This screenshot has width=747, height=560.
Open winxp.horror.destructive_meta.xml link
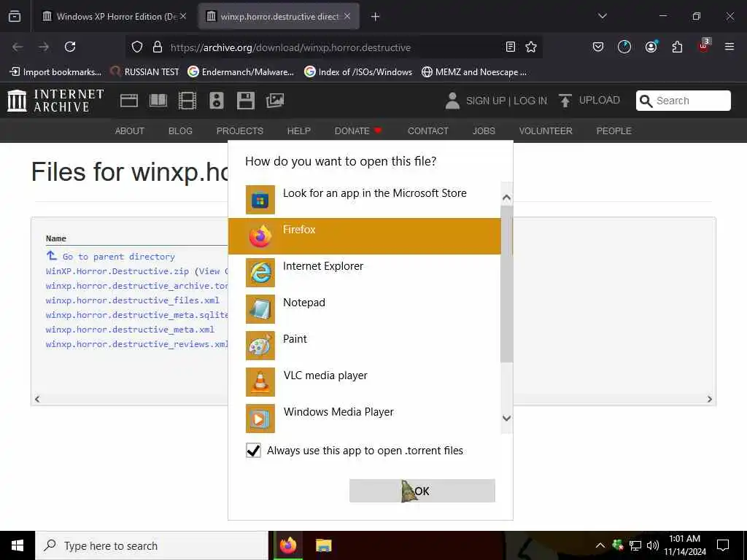tap(130, 330)
